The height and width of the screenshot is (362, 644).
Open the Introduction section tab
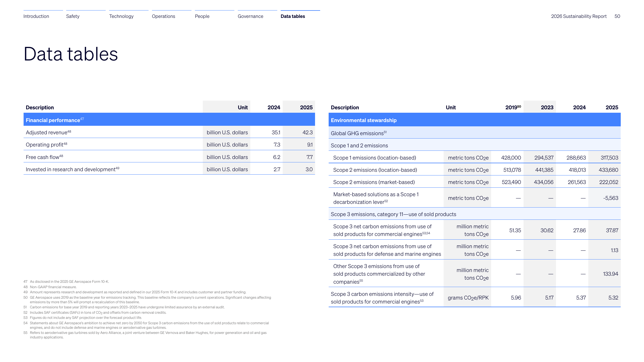36,16
